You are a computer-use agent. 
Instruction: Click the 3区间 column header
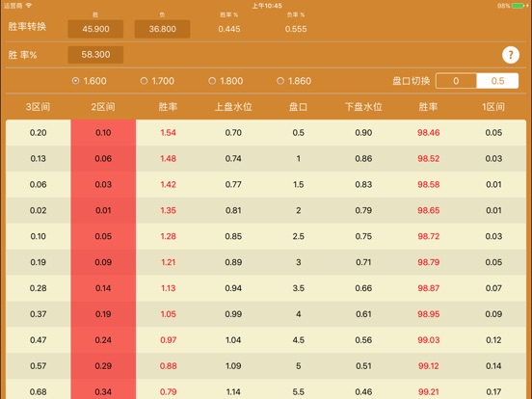(x=38, y=107)
